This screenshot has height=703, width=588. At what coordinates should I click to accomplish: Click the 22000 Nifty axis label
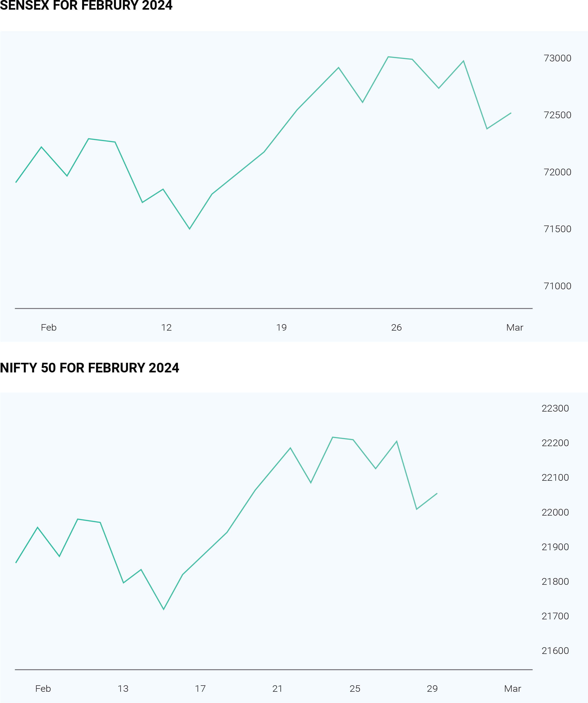(x=555, y=513)
